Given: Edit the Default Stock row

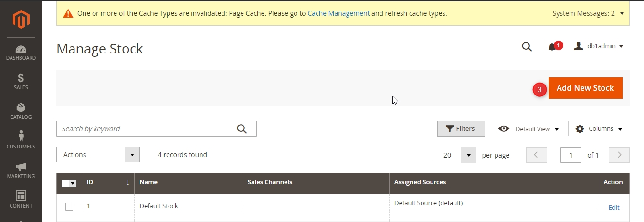Looking at the screenshot, I should pyautogui.click(x=614, y=207).
